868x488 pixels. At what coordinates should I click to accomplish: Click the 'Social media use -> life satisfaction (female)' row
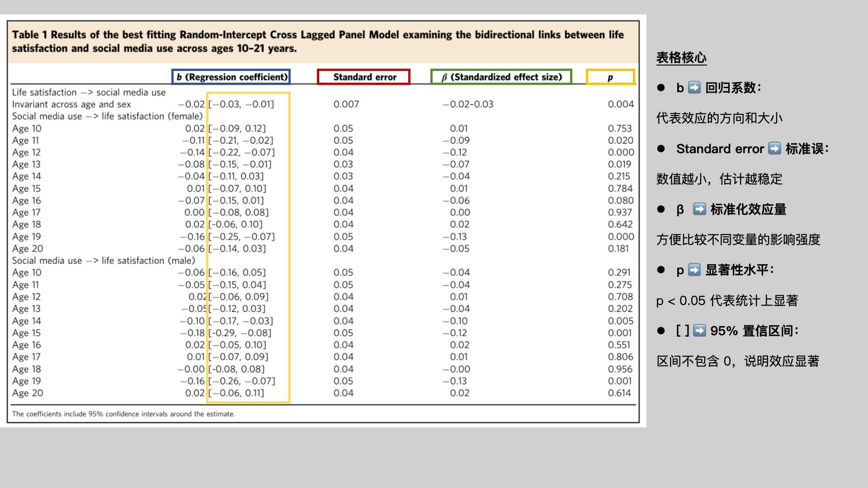tap(107, 116)
